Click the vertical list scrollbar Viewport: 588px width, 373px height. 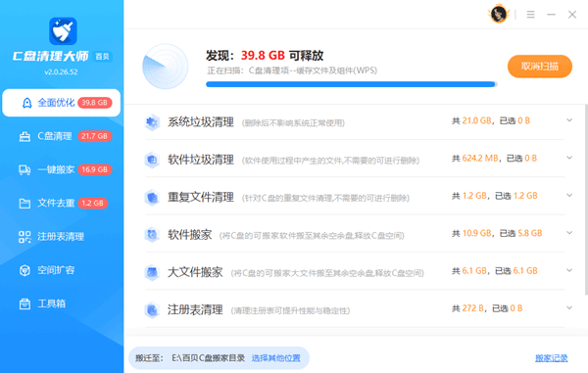[586, 201]
